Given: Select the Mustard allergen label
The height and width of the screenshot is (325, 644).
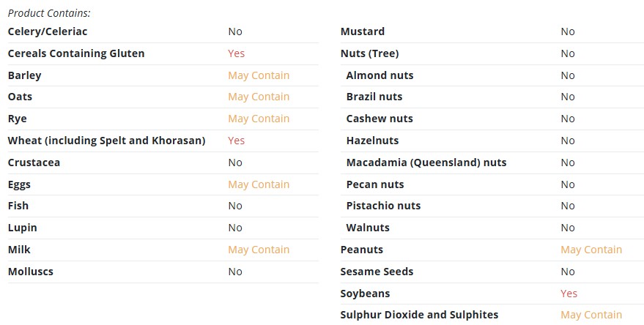Looking at the screenshot, I should tap(362, 31).
